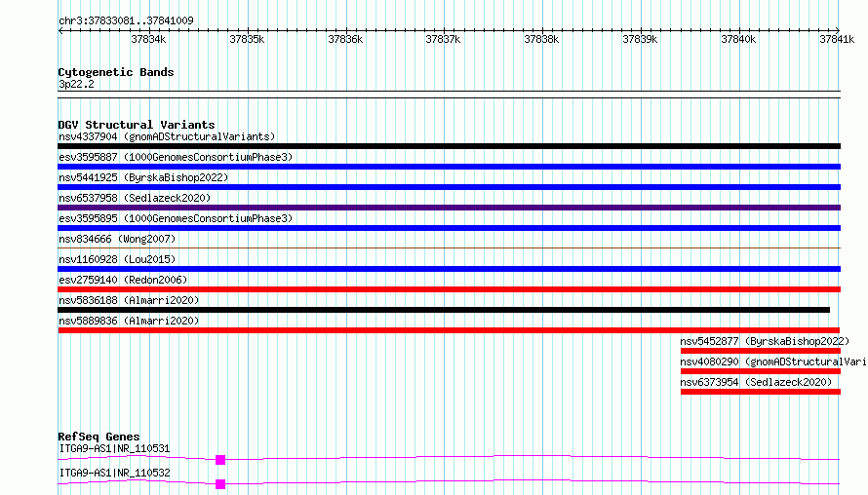Open the esv3595887 (1000GenomesConsortiumPhase3) label
This screenshot has height=495, width=868.
[x=176, y=157]
